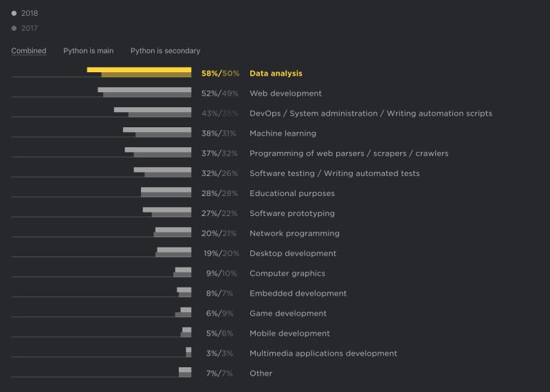Click the Desktop development bar
This screenshot has width=550, height=392.
click(x=173, y=252)
